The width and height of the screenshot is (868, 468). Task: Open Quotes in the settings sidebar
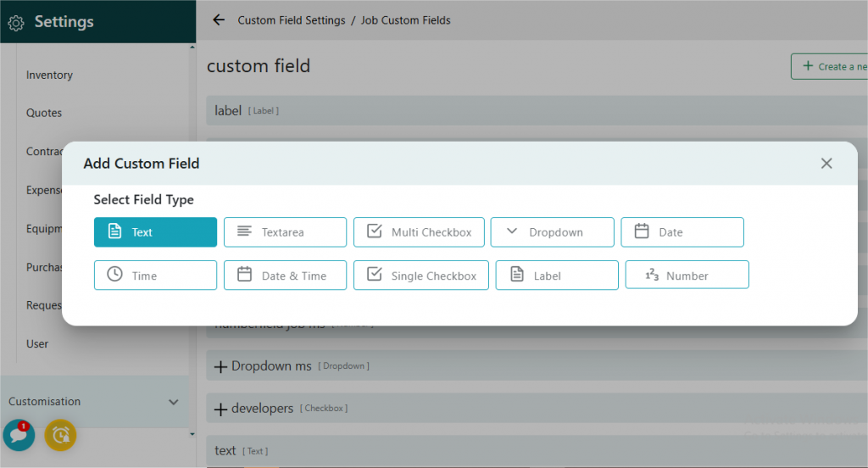click(x=44, y=114)
